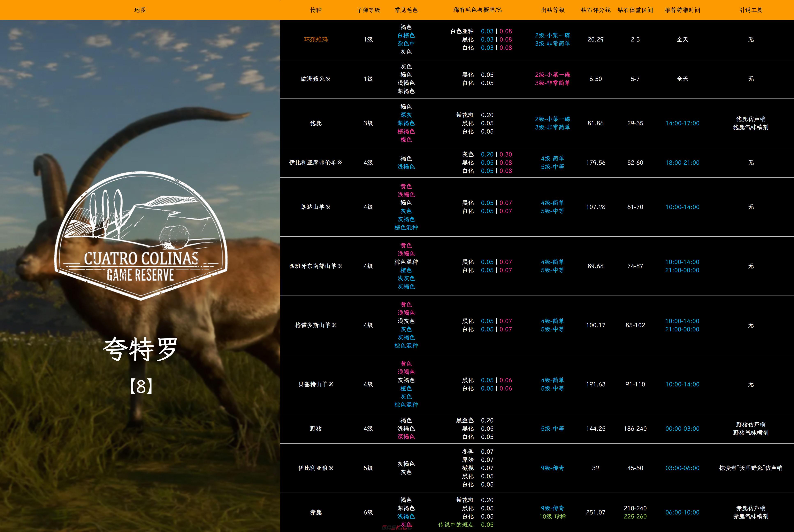Image resolution: width=794 pixels, height=532 pixels.
Task: Select the 西班牙东南部山羊 species name
Action: click(x=315, y=266)
